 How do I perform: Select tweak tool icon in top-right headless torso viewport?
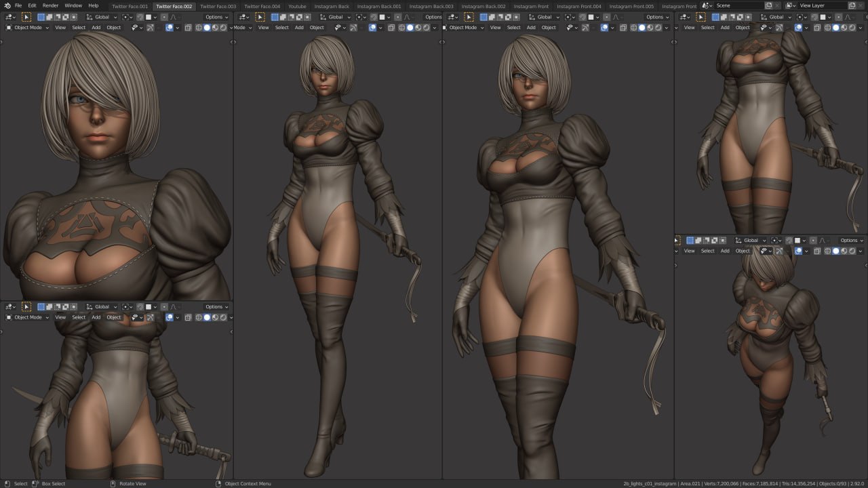click(701, 17)
